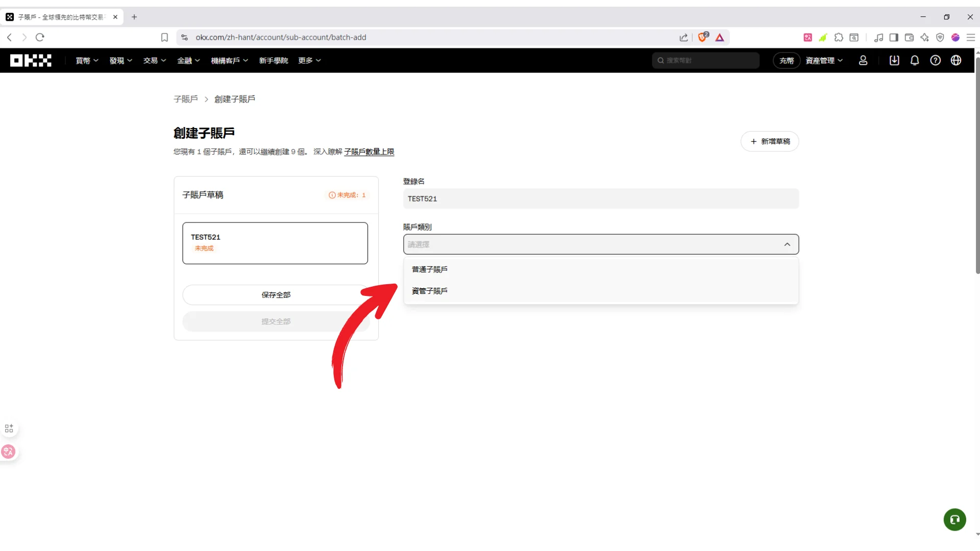This screenshot has height=551, width=980.
Task: Open the floating chat support button
Action: (x=954, y=519)
